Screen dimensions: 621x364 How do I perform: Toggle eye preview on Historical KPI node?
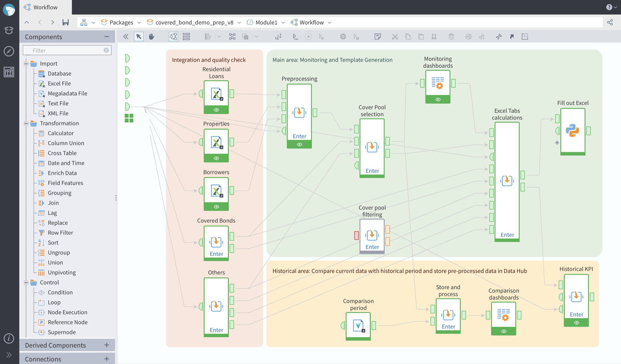(576, 323)
